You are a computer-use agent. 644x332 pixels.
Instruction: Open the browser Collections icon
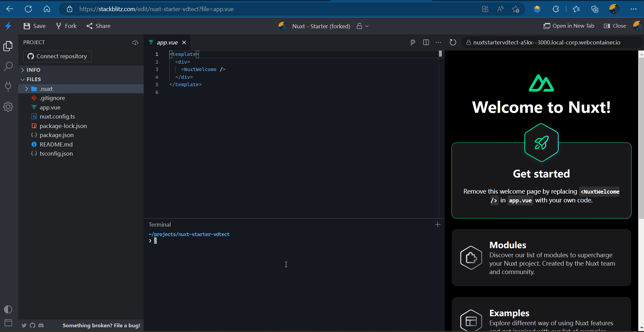point(595,9)
